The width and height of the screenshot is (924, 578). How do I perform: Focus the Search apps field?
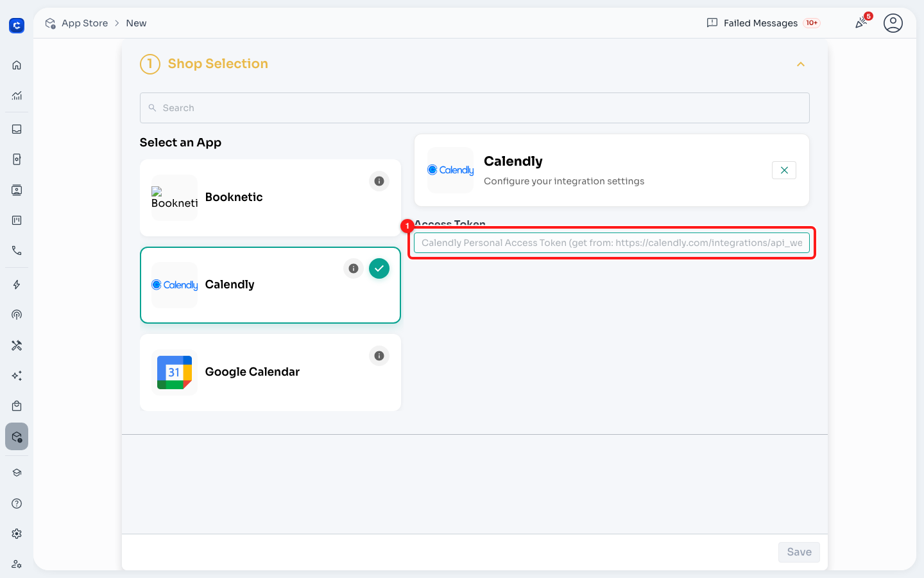[x=475, y=108]
